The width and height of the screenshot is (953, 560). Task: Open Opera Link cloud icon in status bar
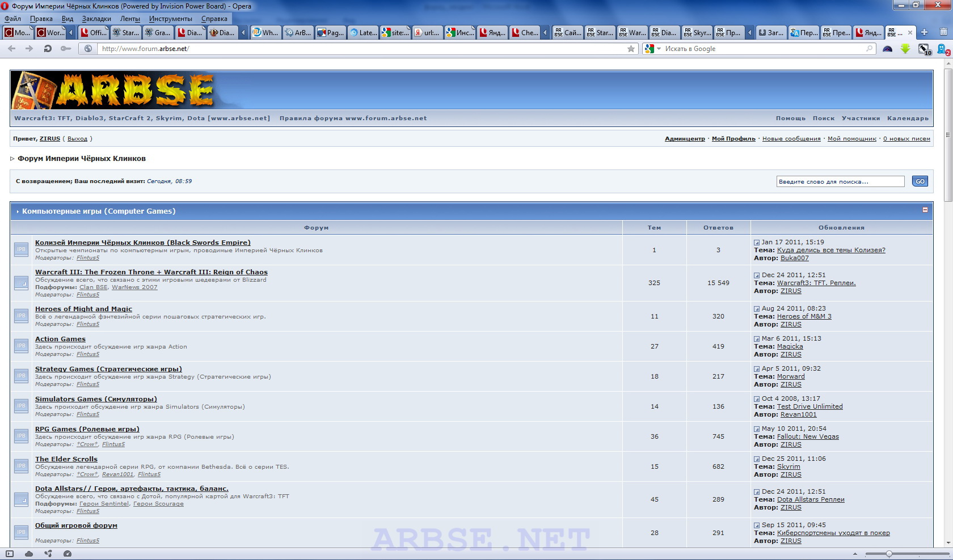(x=29, y=554)
